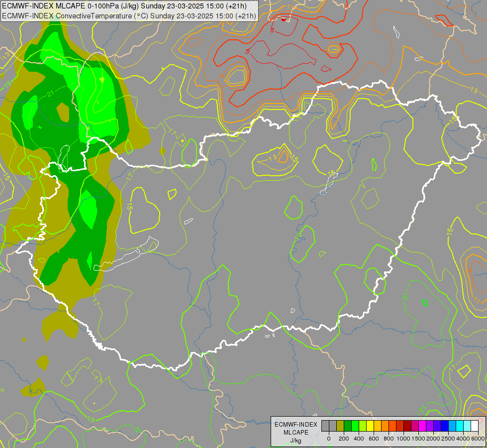Screen dimensions: 487x448
Task: Click the dark green legend swatch right of 200
Action: click(x=348, y=426)
